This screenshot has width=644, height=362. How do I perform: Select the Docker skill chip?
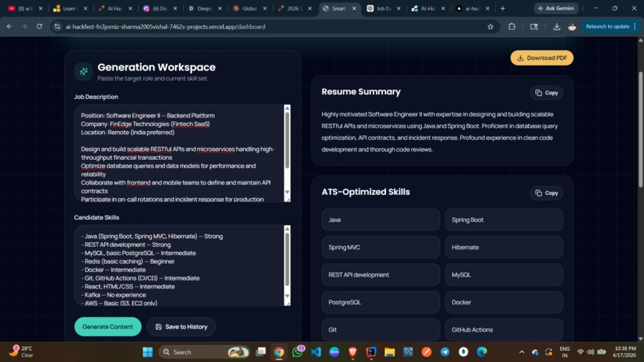point(504,302)
